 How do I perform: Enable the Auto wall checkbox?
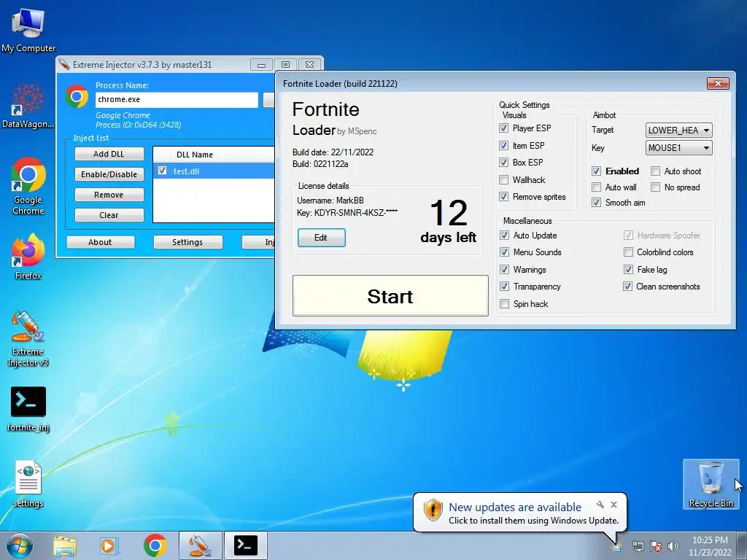tap(596, 187)
